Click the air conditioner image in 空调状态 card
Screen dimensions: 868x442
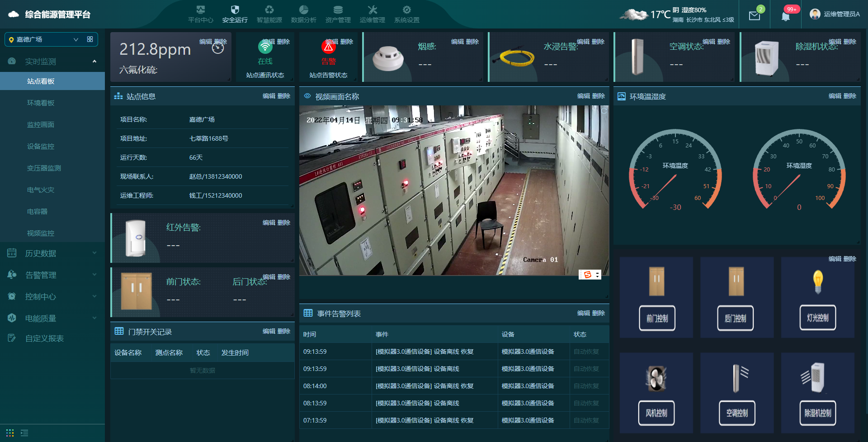tap(637, 57)
